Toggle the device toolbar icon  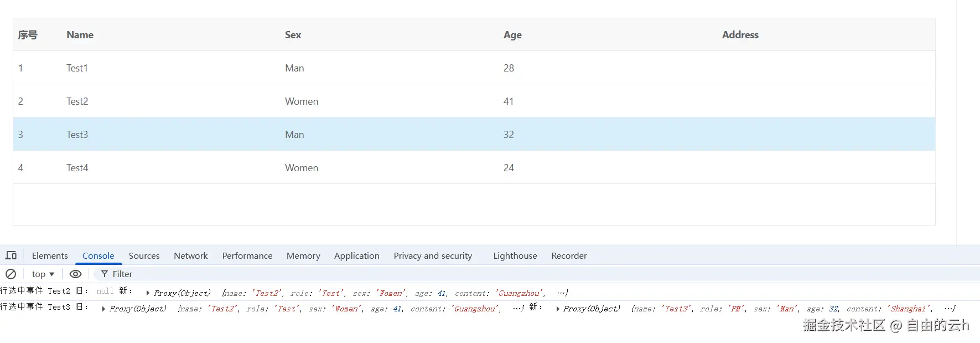tap(11, 255)
